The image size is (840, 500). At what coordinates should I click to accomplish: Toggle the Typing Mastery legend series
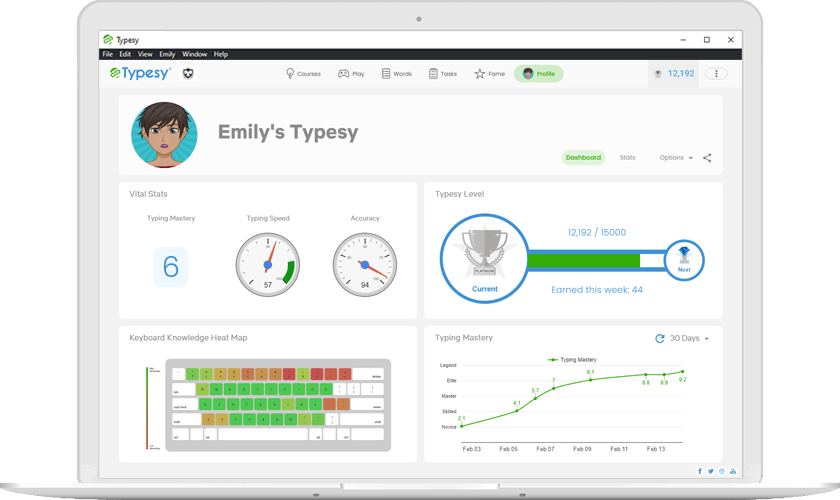tap(572, 360)
